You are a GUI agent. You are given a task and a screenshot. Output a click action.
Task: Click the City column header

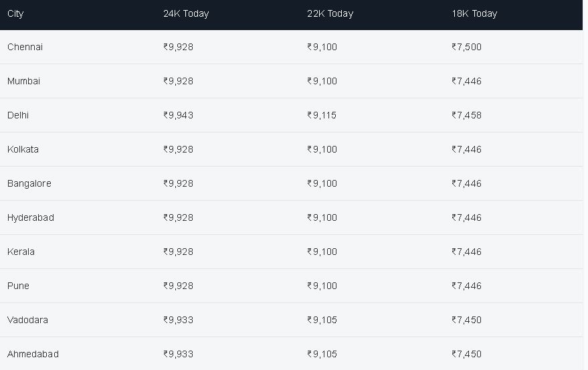coord(15,14)
